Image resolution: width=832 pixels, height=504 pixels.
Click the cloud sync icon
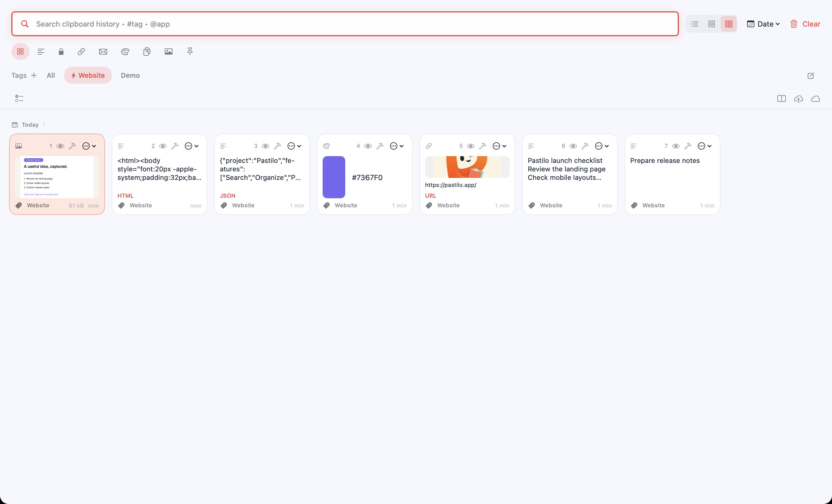point(816,99)
